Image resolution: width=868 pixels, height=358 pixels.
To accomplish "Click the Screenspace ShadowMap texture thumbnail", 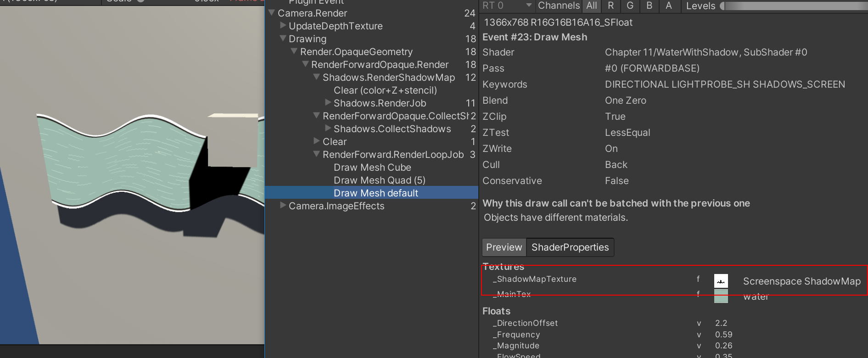I will click(721, 281).
